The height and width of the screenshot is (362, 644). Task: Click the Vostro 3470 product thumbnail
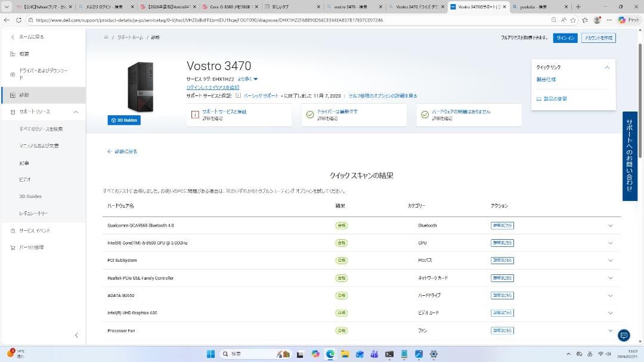(141, 86)
